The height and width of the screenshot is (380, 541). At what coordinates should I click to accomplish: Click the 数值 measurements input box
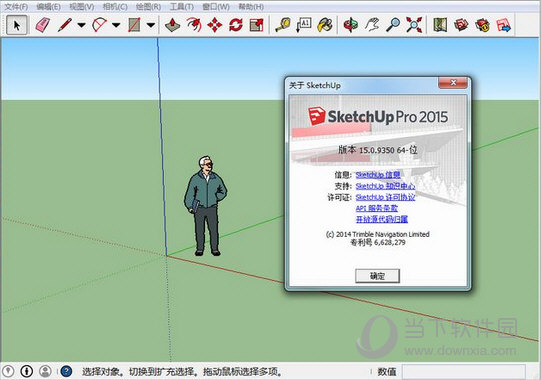[464, 372]
